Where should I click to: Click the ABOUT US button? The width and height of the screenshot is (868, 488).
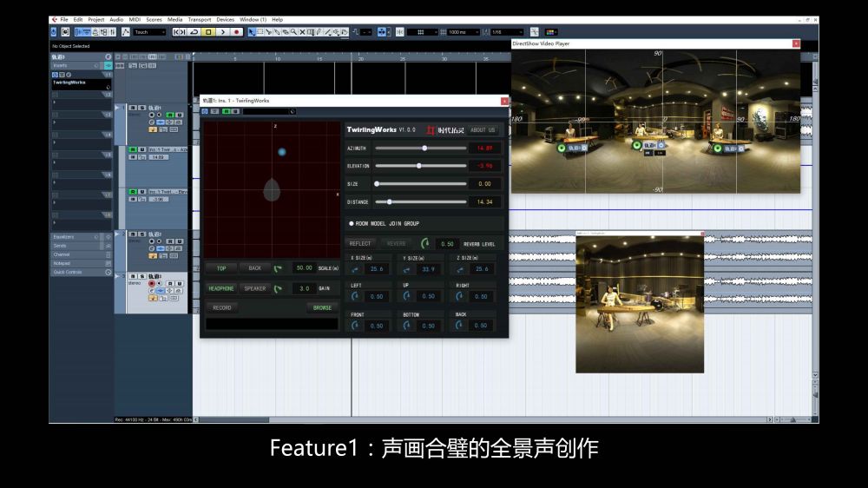(483, 130)
